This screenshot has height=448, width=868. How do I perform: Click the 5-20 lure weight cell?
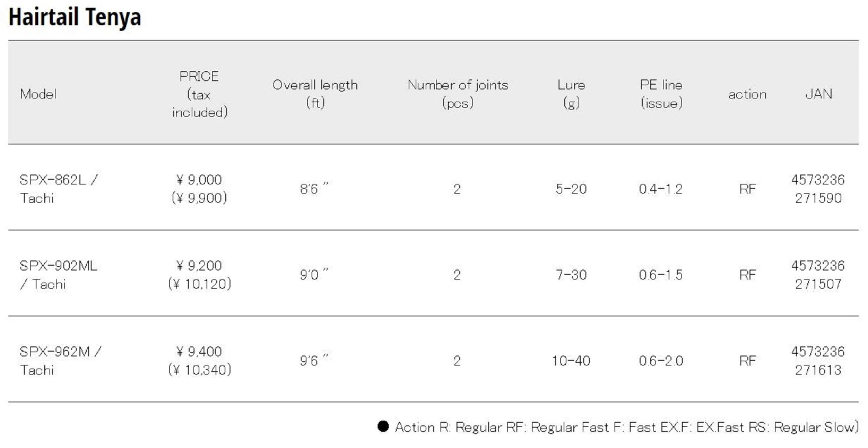pos(571,189)
